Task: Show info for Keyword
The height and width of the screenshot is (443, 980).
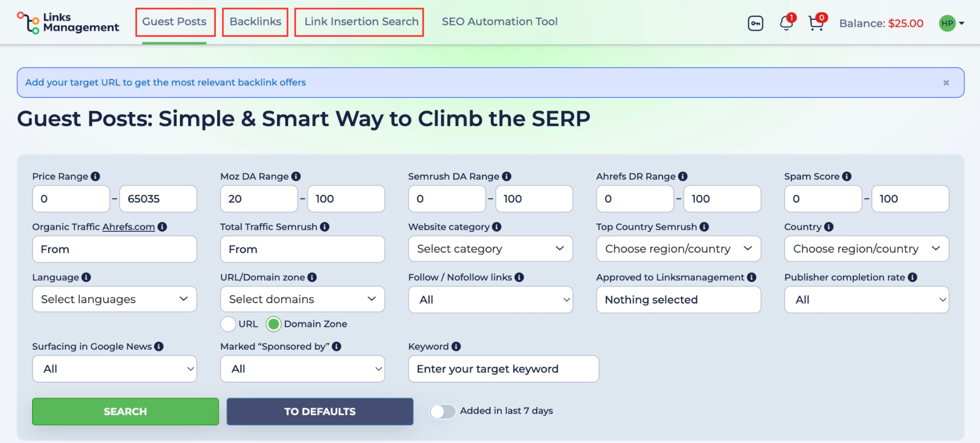Action: [x=456, y=346]
